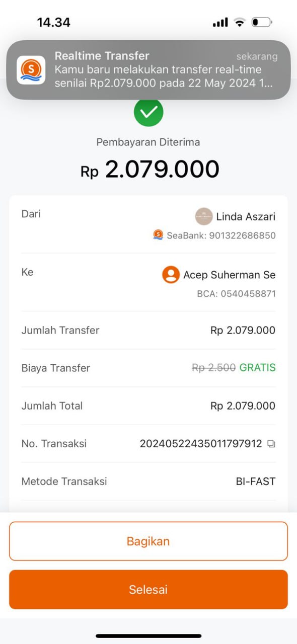The image size is (297, 644).
Task: Tap the battery icon in status bar
Action: 262,22
